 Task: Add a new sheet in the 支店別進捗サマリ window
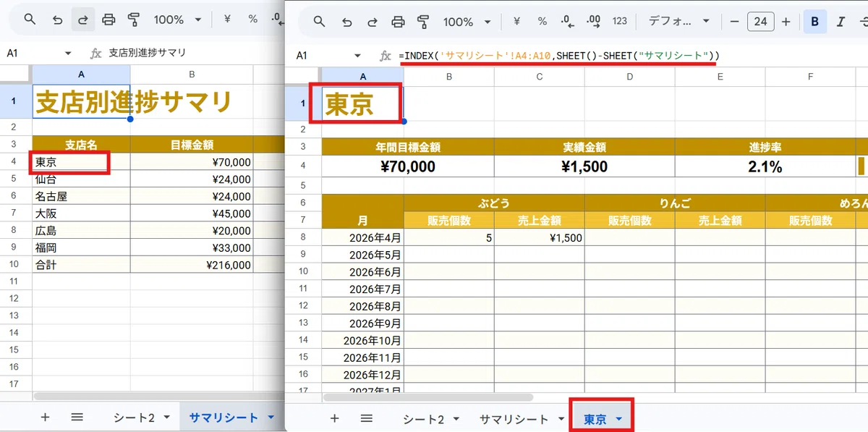click(45, 418)
